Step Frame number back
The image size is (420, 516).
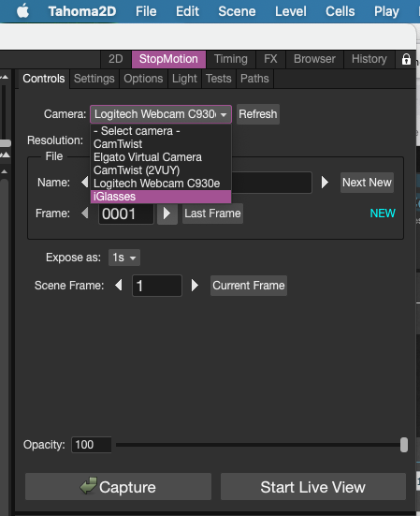pos(85,214)
